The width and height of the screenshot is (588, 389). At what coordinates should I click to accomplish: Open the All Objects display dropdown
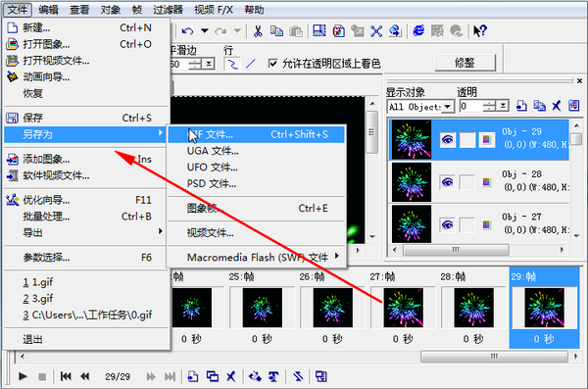tap(448, 107)
